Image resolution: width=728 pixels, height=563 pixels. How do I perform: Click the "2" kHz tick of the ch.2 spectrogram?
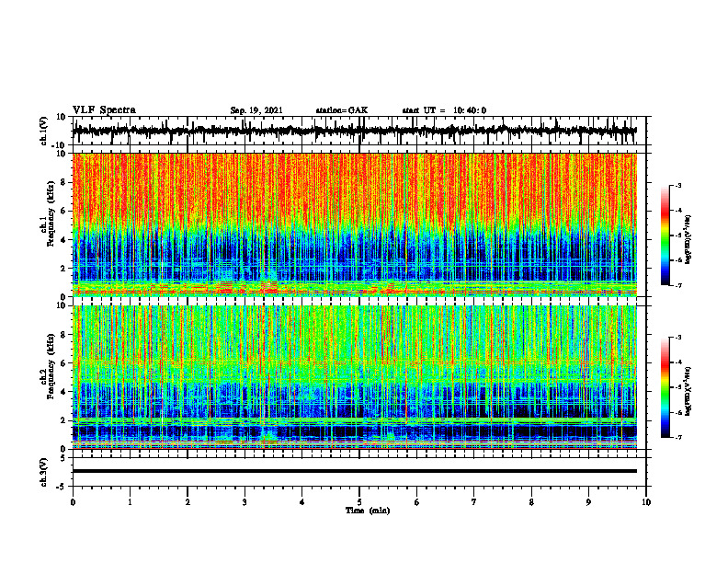[63, 420]
